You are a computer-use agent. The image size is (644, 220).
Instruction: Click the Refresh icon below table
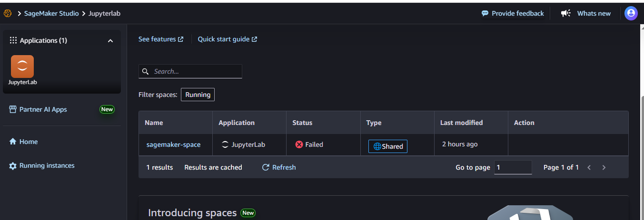coord(266,167)
